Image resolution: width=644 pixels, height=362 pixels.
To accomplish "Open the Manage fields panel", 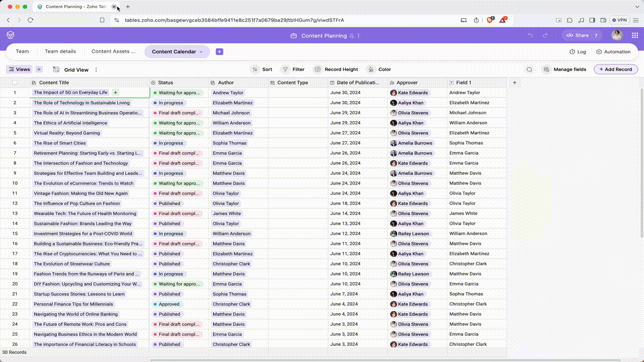I will click(565, 69).
